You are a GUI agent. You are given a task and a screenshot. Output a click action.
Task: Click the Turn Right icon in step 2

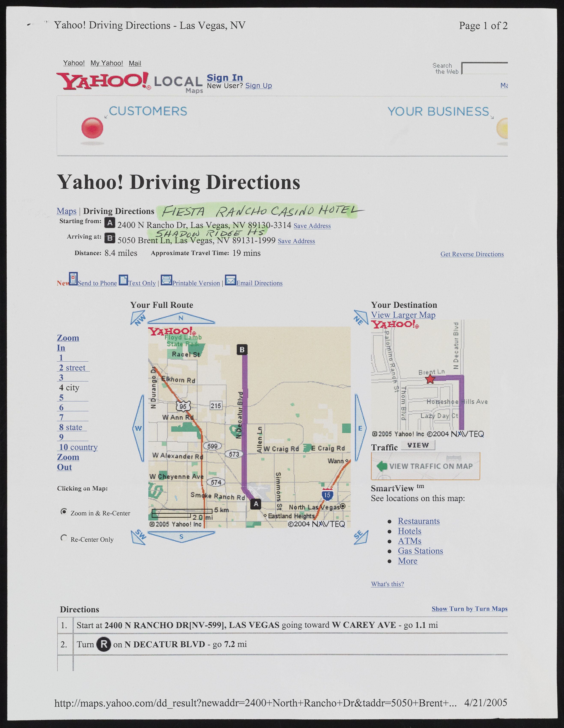[104, 644]
